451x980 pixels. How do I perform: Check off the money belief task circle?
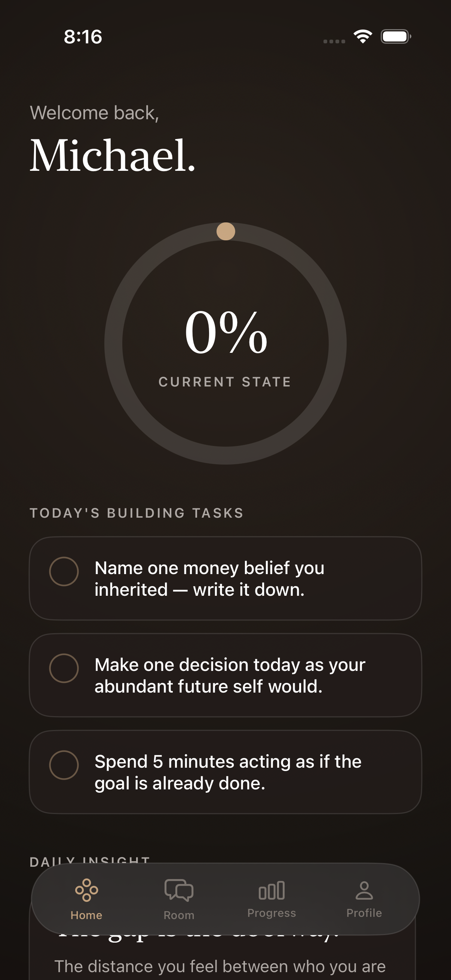click(64, 571)
